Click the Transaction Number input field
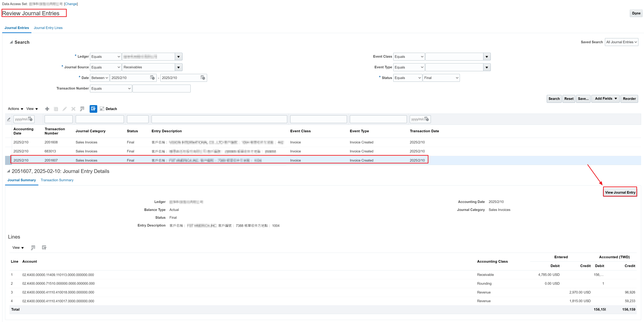The height and width of the screenshot is (322, 644). pos(161,88)
